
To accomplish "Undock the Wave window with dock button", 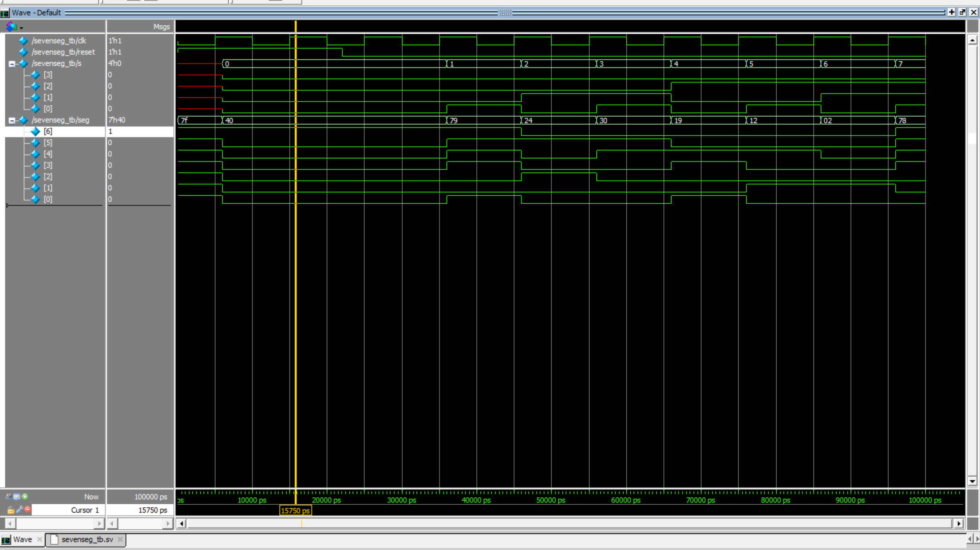I will (x=962, y=12).
